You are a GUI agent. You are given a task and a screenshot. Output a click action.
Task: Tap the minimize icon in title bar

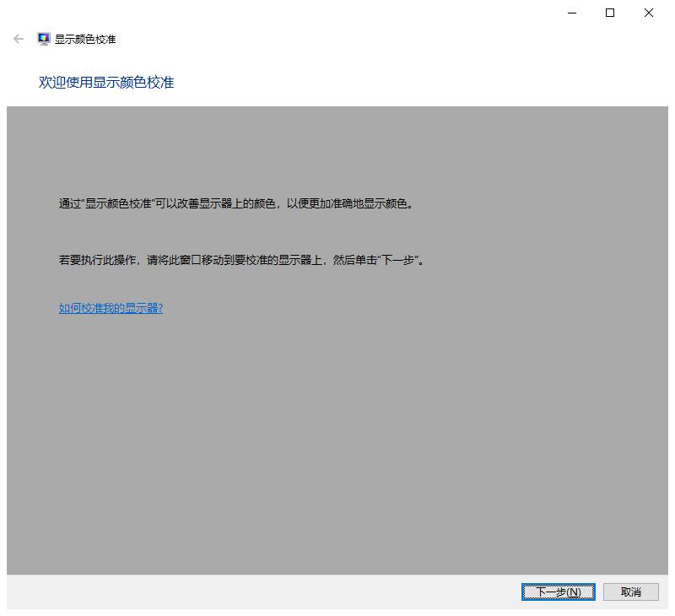point(571,13)
